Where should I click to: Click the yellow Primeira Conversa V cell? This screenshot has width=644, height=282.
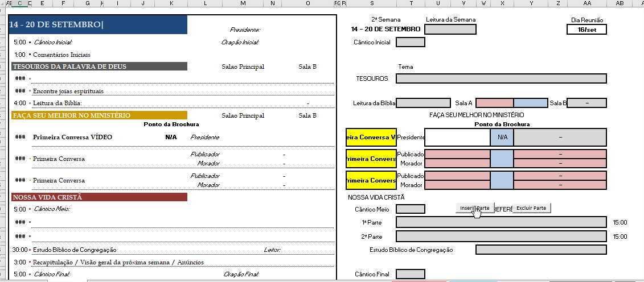[371, 138]
